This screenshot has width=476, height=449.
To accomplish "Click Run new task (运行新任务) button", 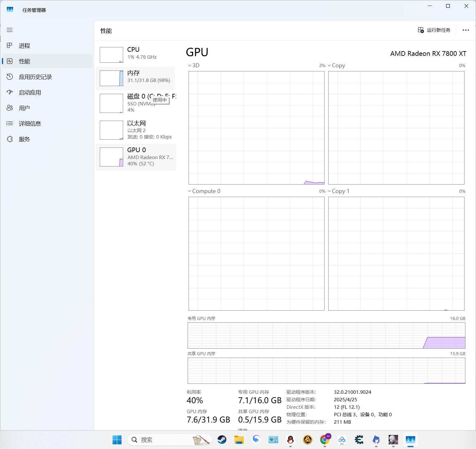I will pyautogui.click(x=434, y=30).
